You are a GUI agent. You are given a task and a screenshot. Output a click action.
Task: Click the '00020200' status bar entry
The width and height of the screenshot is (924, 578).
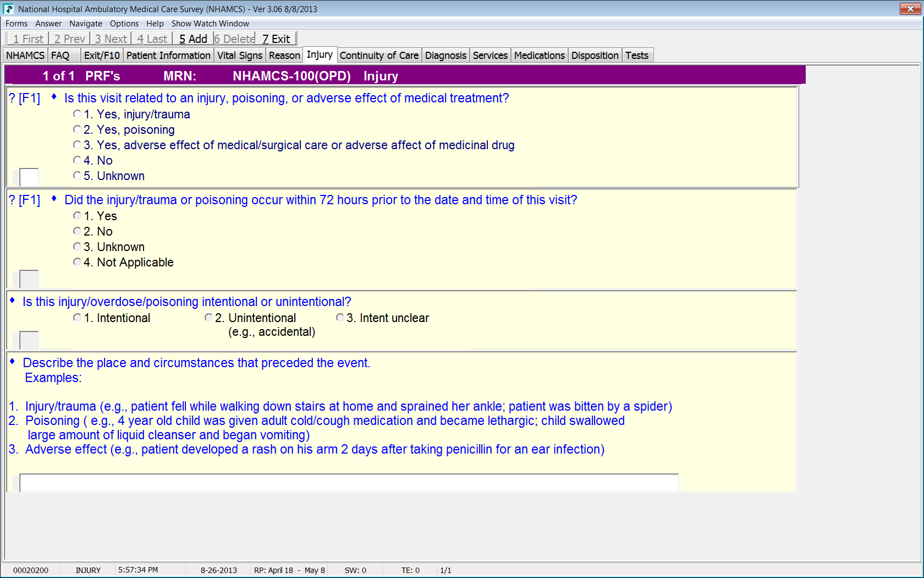point(31,570)
